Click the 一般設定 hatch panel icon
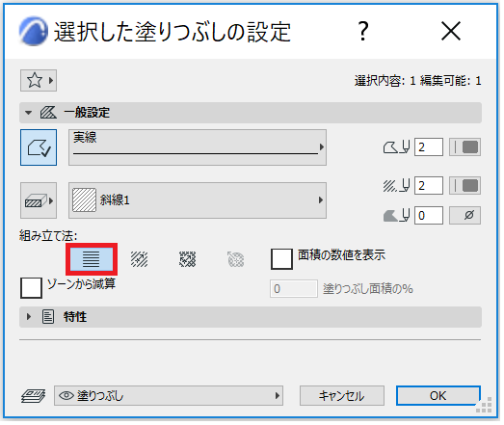504x425 pixels. (48, 113)
